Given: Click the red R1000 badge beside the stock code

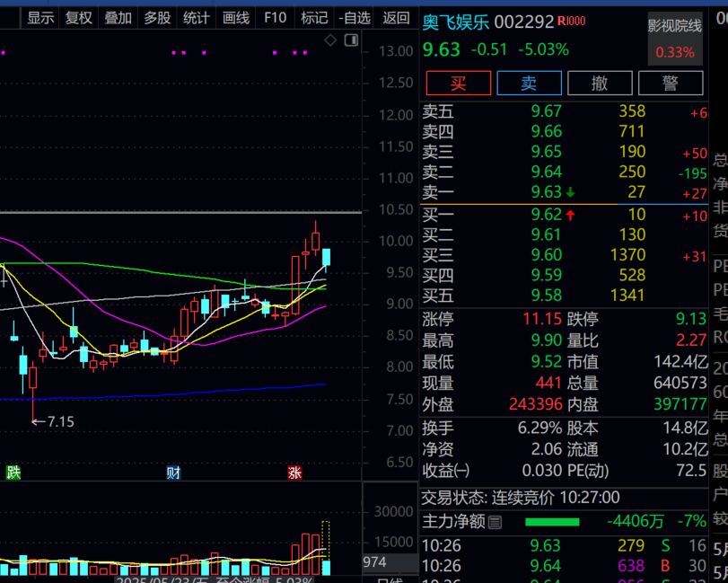Looking at the screenshot, I should 571,21.
